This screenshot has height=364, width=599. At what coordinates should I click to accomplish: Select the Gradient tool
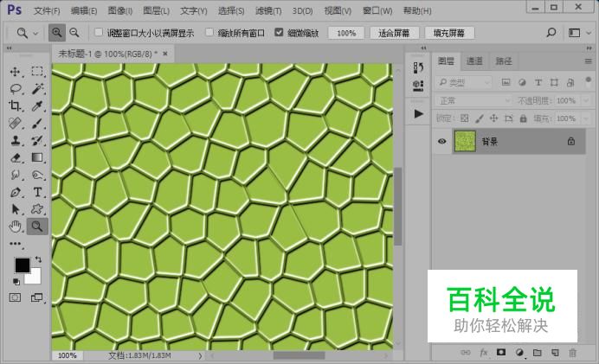tap(37, 157)
